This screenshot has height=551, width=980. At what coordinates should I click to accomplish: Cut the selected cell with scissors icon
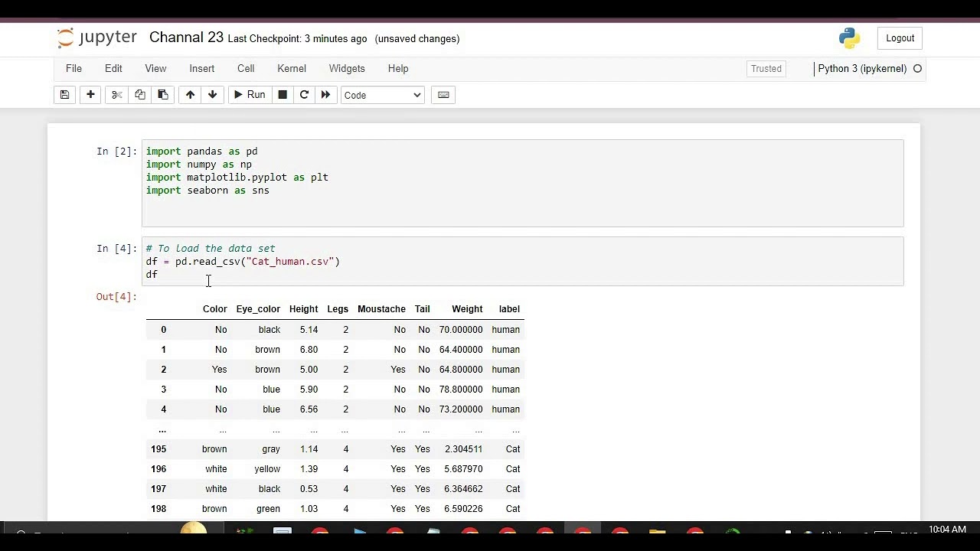coord(116,95)
